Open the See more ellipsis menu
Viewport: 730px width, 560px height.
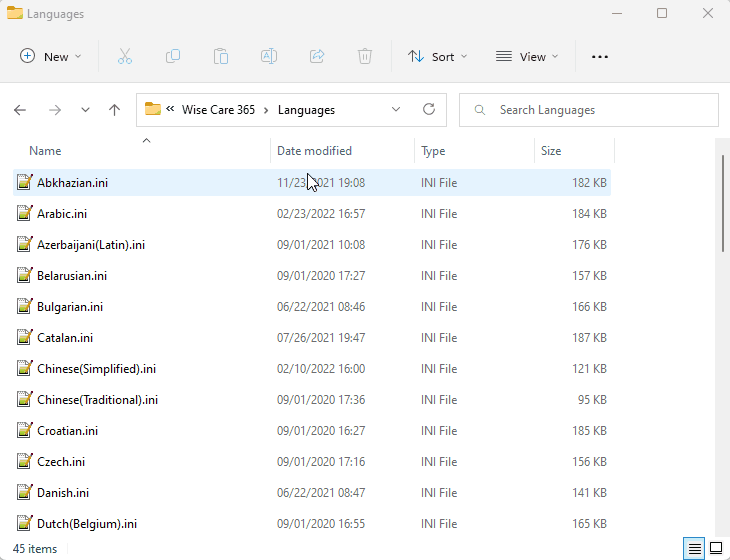tap(600, 57)
